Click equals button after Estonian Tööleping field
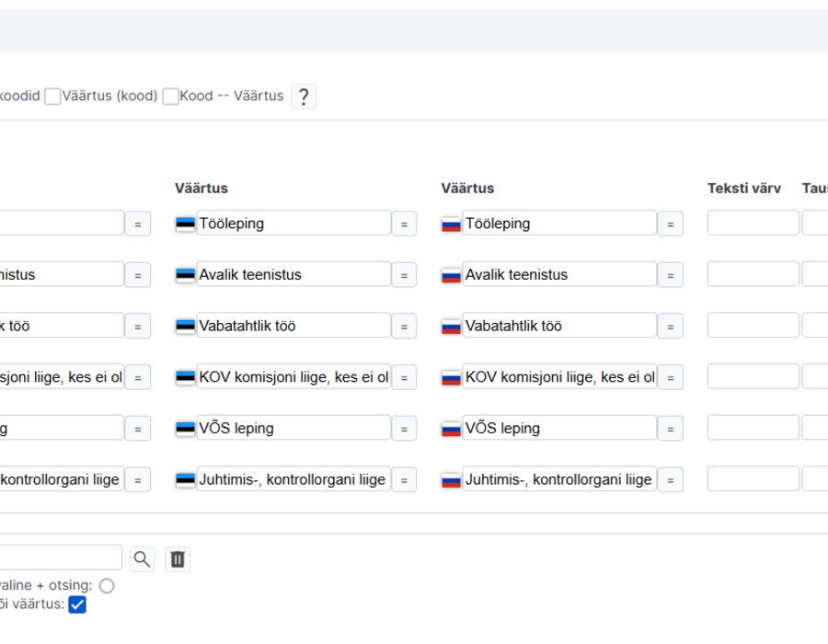This screenshot has width=828, height=644. (404, 224)
